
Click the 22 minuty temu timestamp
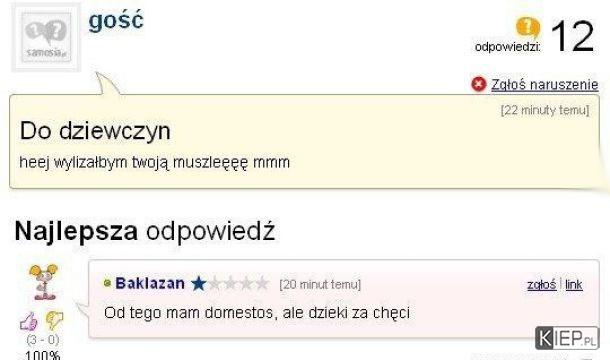coord(545,110)
